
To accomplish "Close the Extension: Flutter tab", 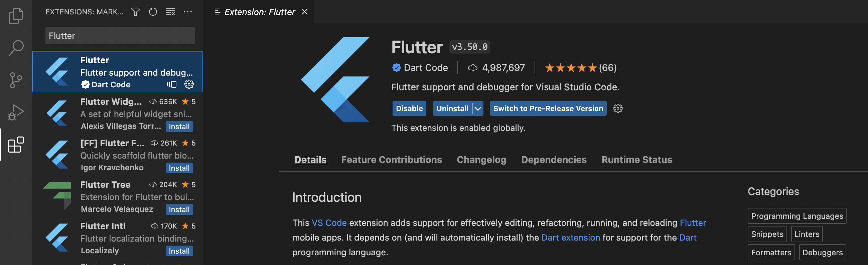I will (x=305, y=12).
